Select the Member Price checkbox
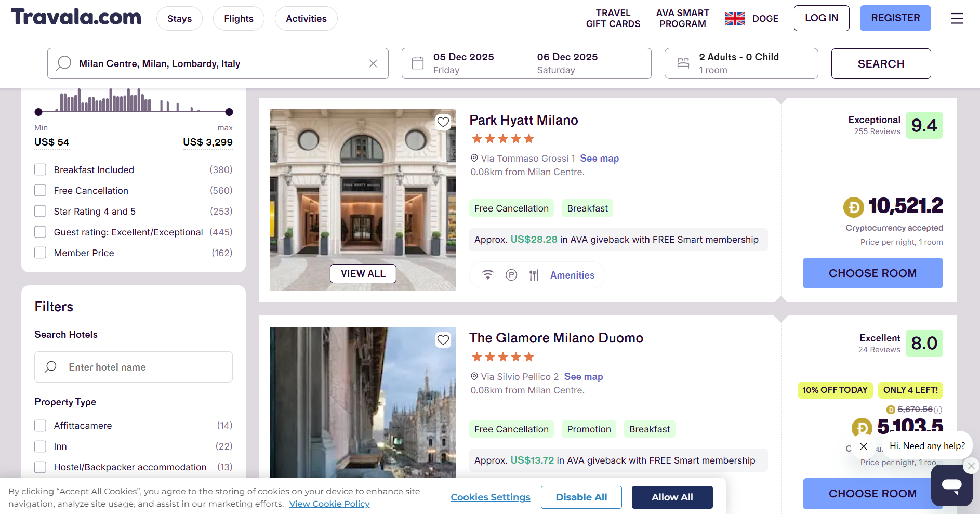 pyautogui.click(x=40, y=253)
